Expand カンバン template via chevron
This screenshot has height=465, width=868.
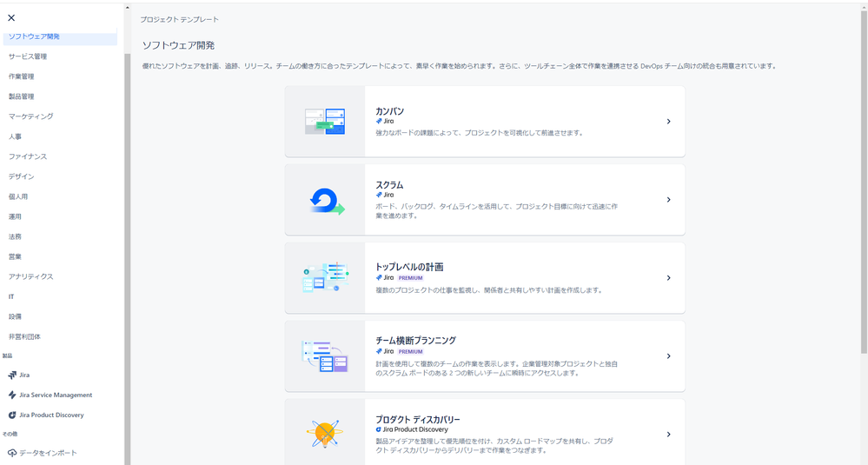[669, 121]
